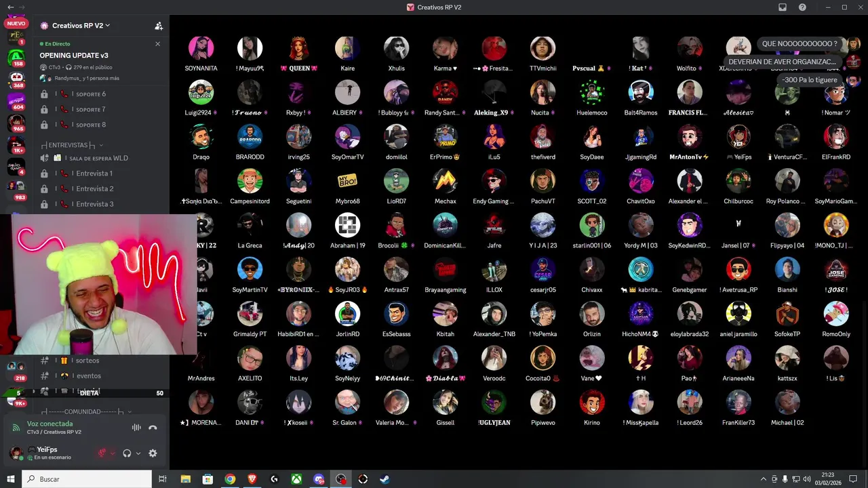Open the server with 1K+ badge
Image resolution: width=868 pixels, height=488 pixels.
[16, 145]
